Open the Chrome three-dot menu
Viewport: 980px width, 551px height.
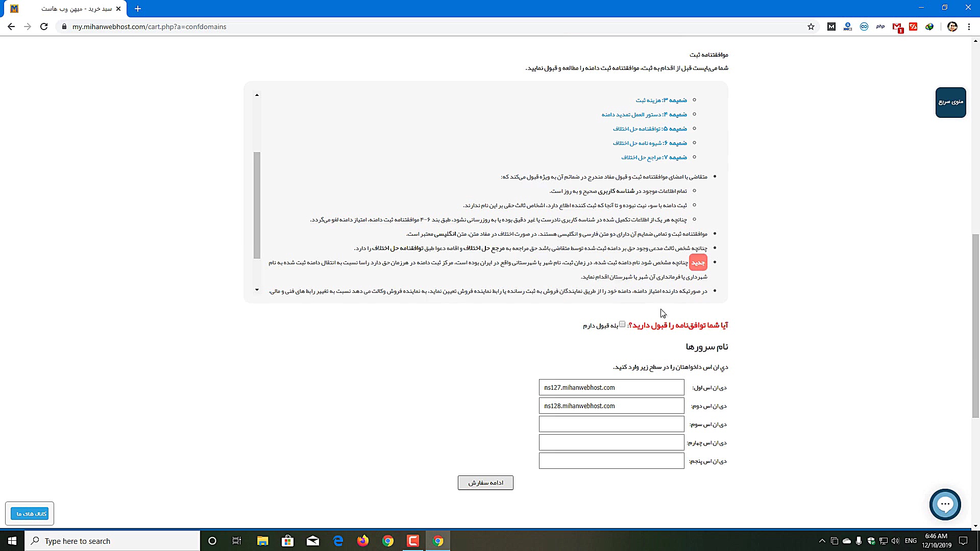pos(969,27)
